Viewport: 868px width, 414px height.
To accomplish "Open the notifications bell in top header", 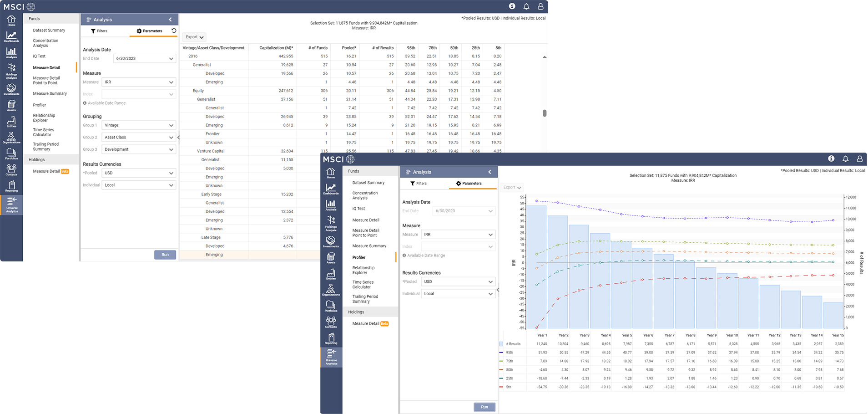I will [526, 6].
